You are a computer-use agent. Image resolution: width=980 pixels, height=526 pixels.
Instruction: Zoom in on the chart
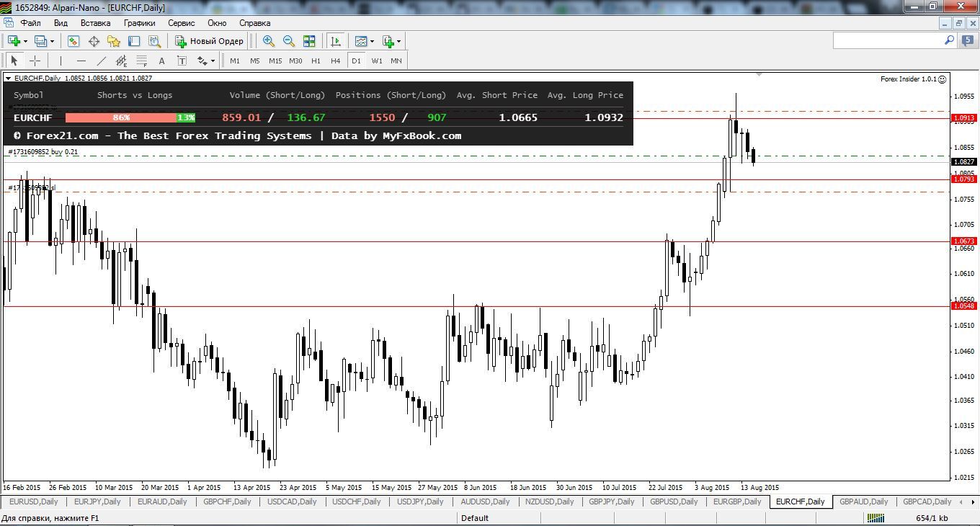[269, 41]
